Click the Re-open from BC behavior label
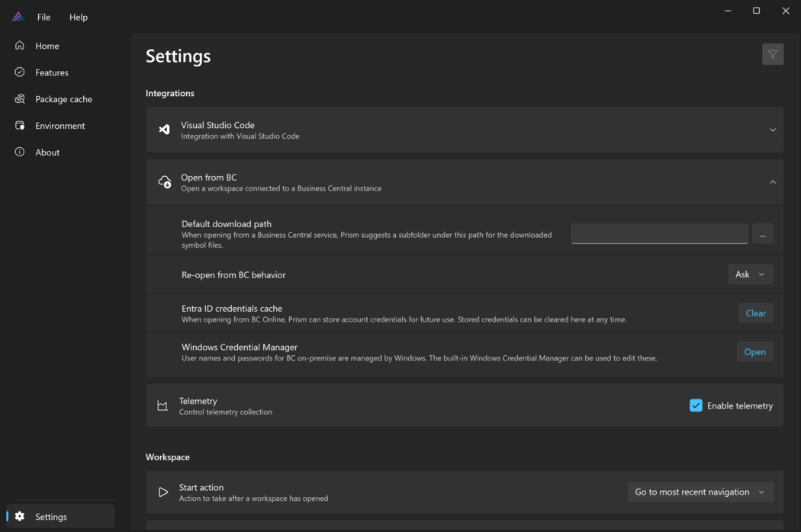The width and height of the screenshot is (801, 532). [233, 274]
